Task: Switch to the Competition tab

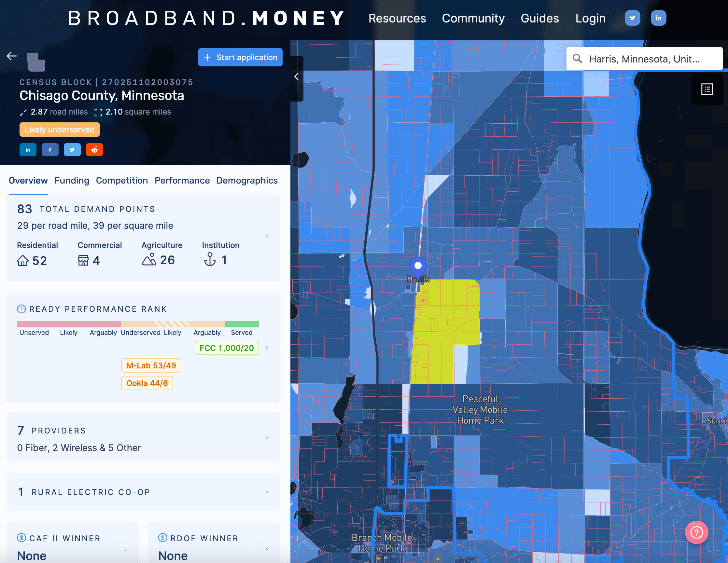Action: pyautogui.click(x=122, y=181)
